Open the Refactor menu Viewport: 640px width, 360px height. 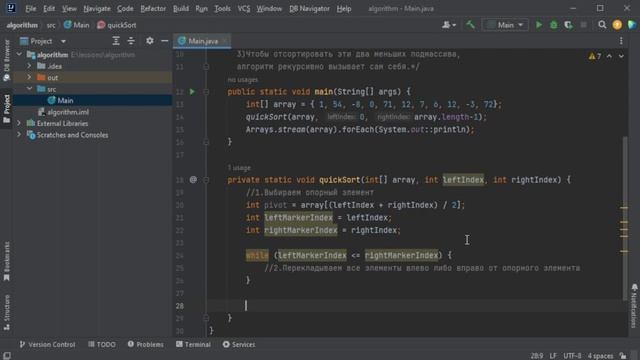[x=153, y=9]
